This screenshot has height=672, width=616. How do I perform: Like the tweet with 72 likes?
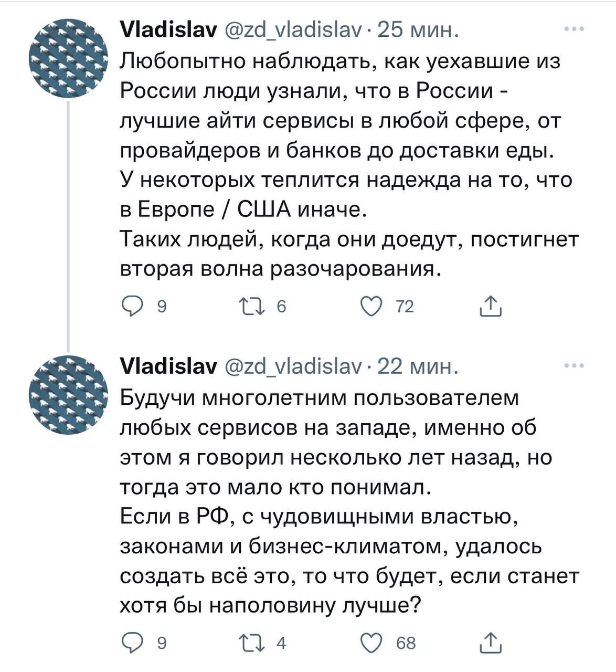tap(372, 307)
